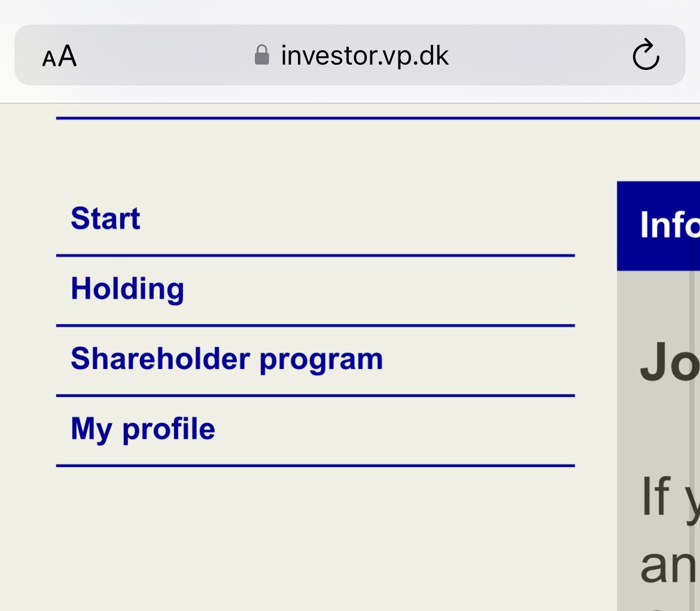Reload the page with the refresh icon

(x=646, y=56)
